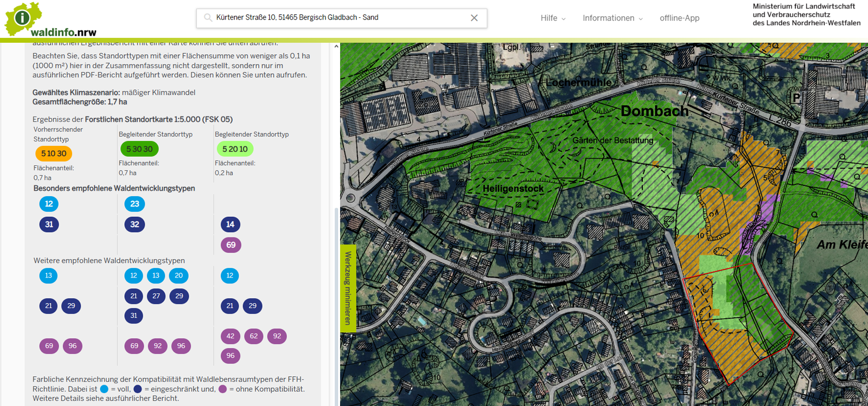Click the light green 5 20 10 badge

tap(235, 149)
